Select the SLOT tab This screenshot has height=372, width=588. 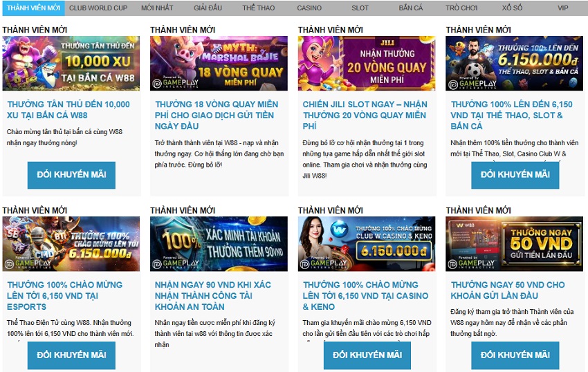click(360, 8)
